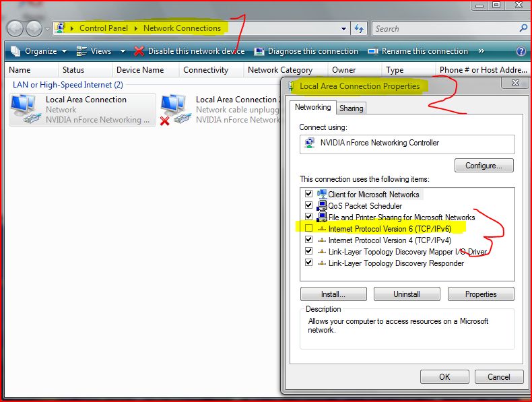Select the TCP/IPv6 protocol icon
This screenshot has width=532, height=402.
click(x=322, y=229)
